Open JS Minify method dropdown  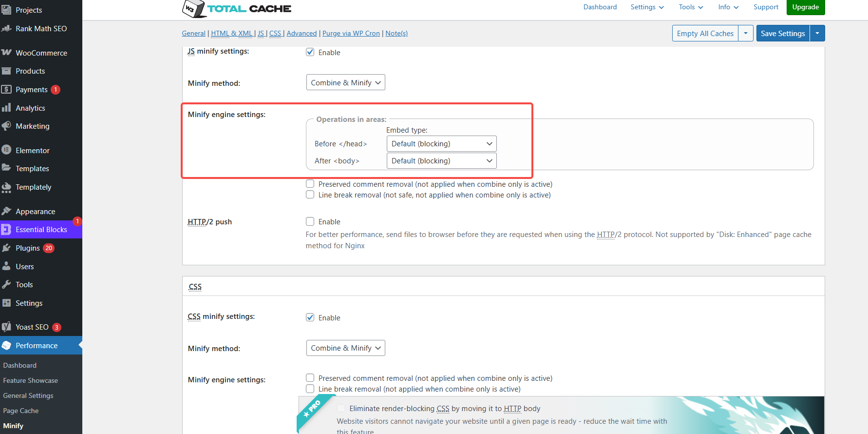[x=345, y=82]
